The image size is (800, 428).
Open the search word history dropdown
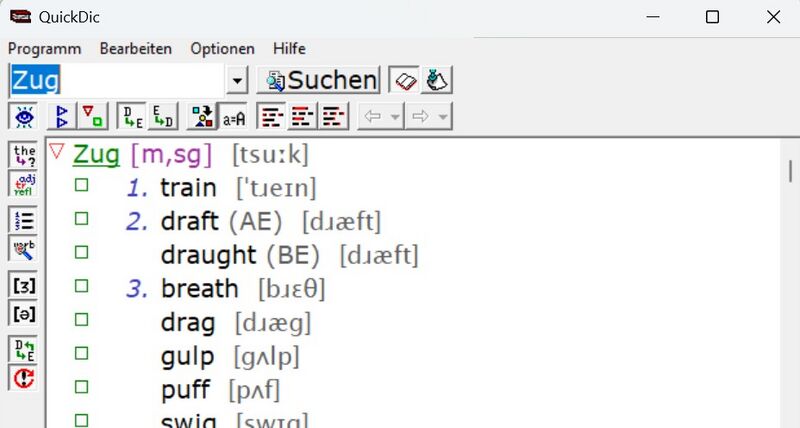pyautogui.click(x=237, y=80)
